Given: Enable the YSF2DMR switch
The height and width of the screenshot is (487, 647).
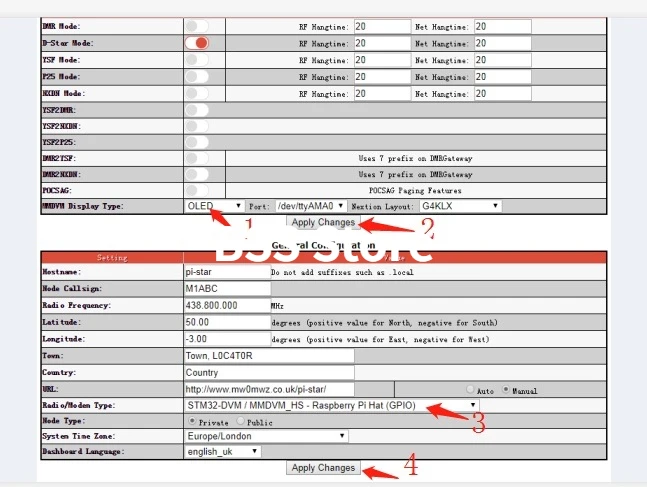Looking at the screenshot, I should pos(197,110).
